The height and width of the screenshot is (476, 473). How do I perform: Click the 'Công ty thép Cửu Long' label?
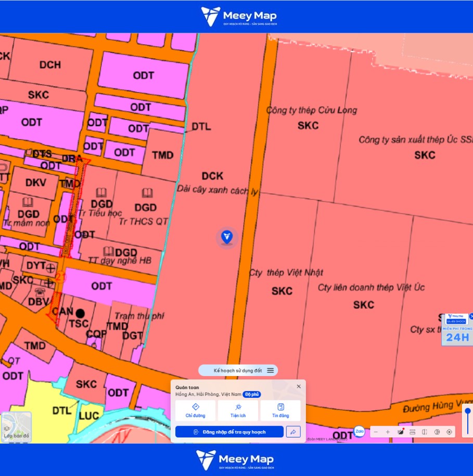tap(312, 110)
